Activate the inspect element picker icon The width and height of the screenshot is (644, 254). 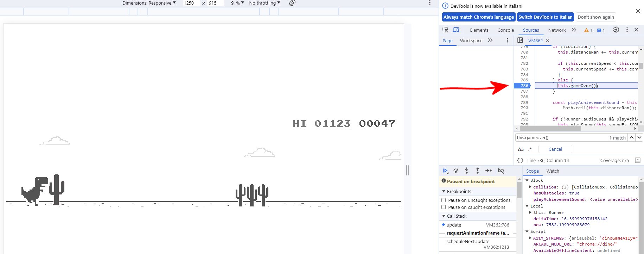[x=445, y=30]
